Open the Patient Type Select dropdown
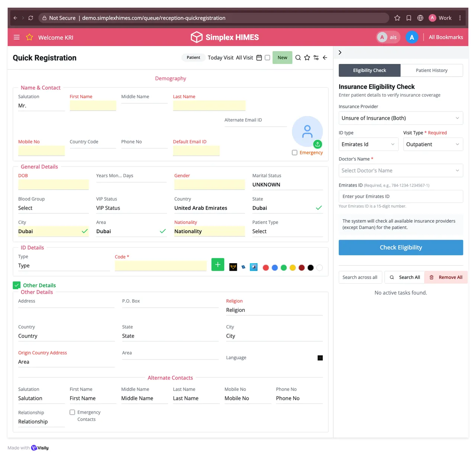The height and width of the screenshot is (458, 476). 287,231
